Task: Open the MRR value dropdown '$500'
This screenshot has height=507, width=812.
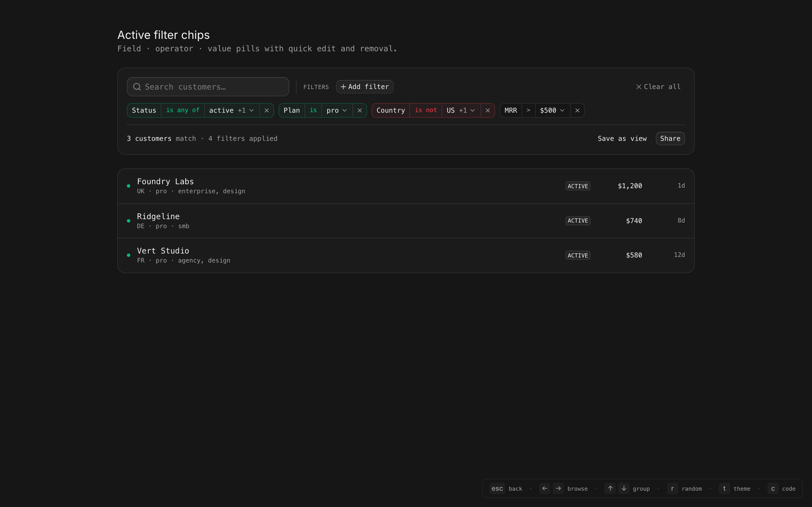Action: point(552,110)
